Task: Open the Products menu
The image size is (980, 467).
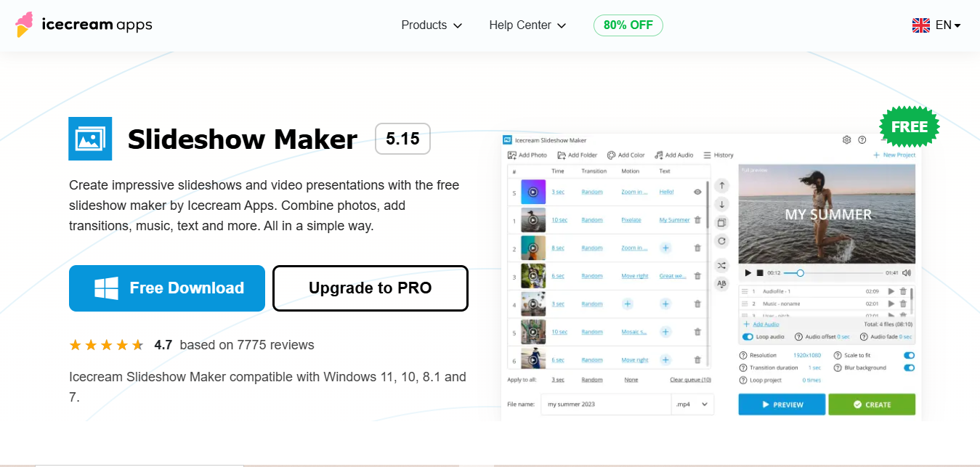Action: tap(432, 25)
